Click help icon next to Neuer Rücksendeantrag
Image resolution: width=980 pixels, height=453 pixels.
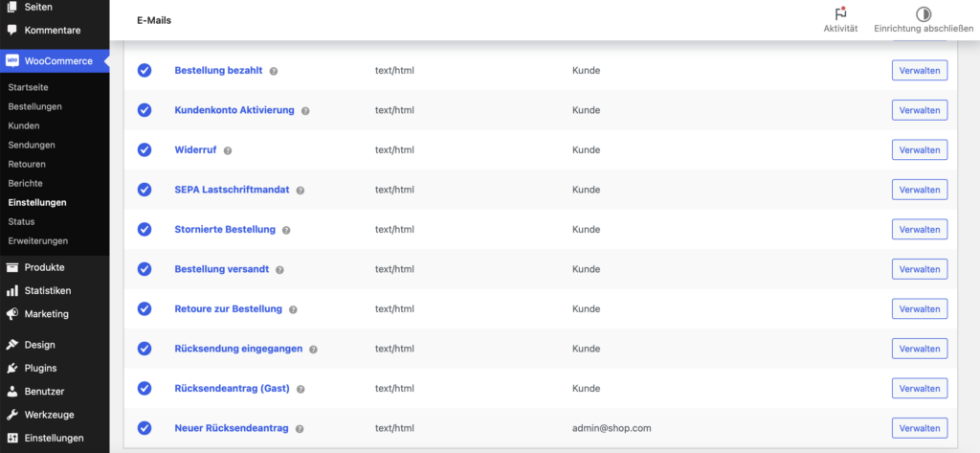(x=300, y=429)
